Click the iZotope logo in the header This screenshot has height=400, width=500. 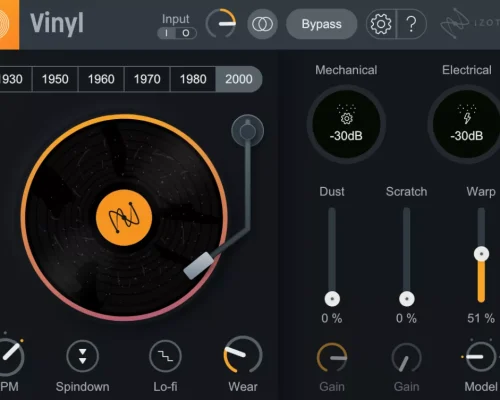click(470, 23)
